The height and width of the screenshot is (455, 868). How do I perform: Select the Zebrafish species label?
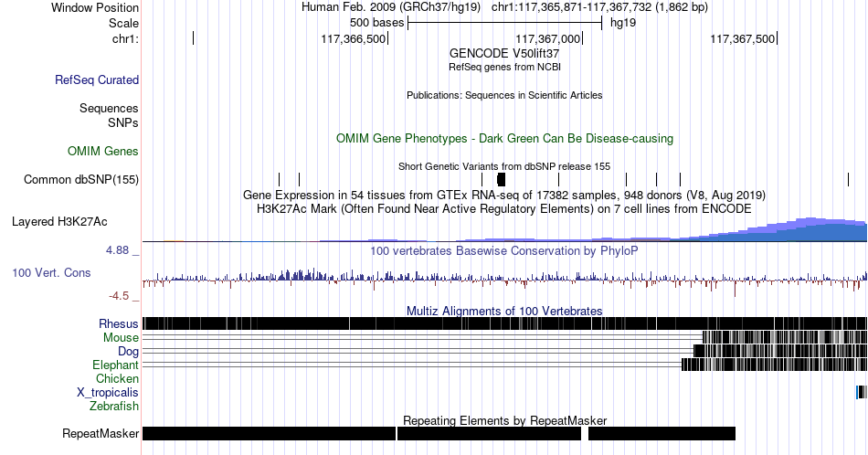[114, 406]
